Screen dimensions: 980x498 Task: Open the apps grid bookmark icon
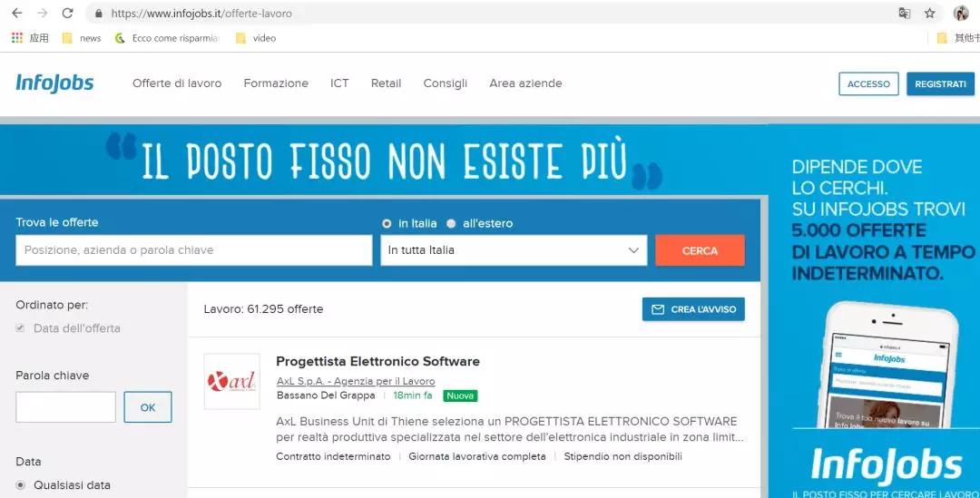click(17, 38)
